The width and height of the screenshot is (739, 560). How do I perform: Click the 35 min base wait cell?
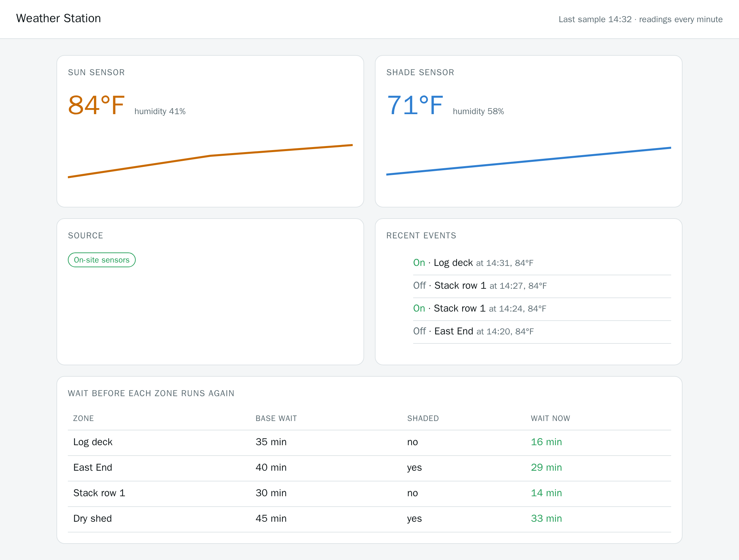[x=271, y=442]
